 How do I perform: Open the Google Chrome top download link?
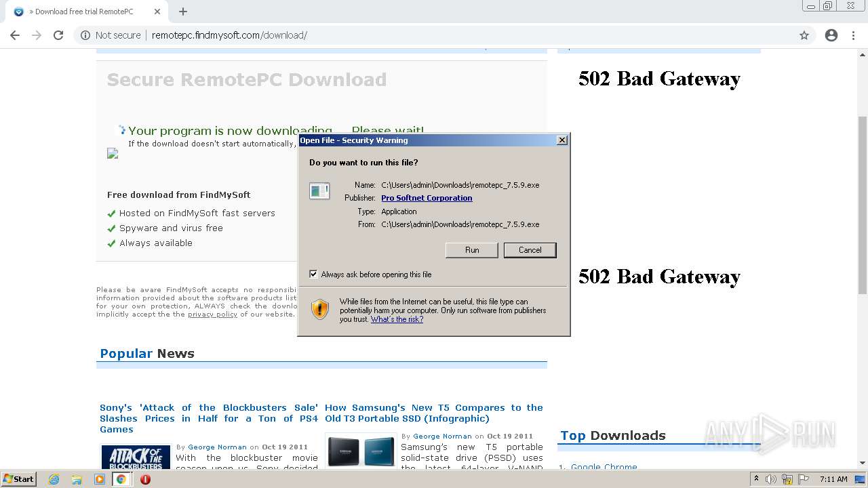click(x=604, y=467)
